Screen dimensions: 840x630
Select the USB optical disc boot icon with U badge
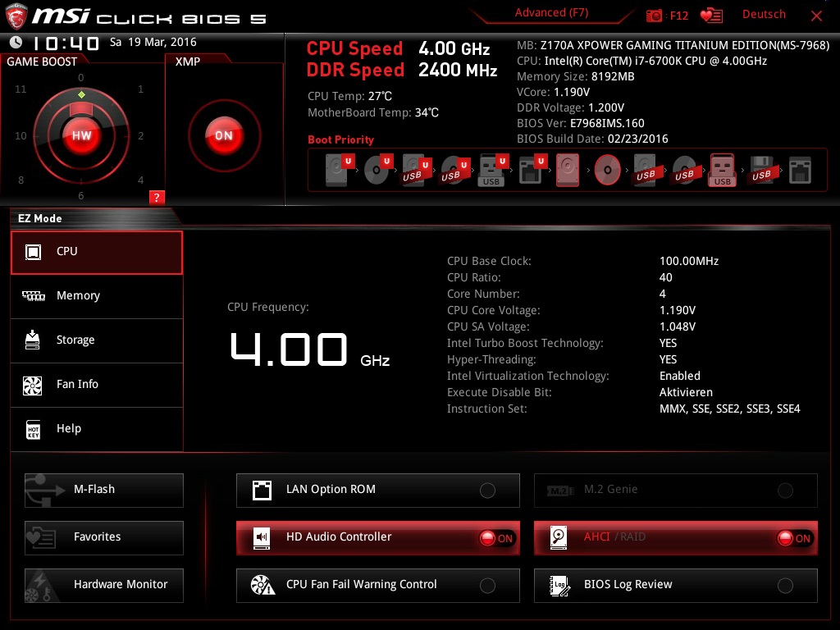pyautogui.click(x=454, y=170)
